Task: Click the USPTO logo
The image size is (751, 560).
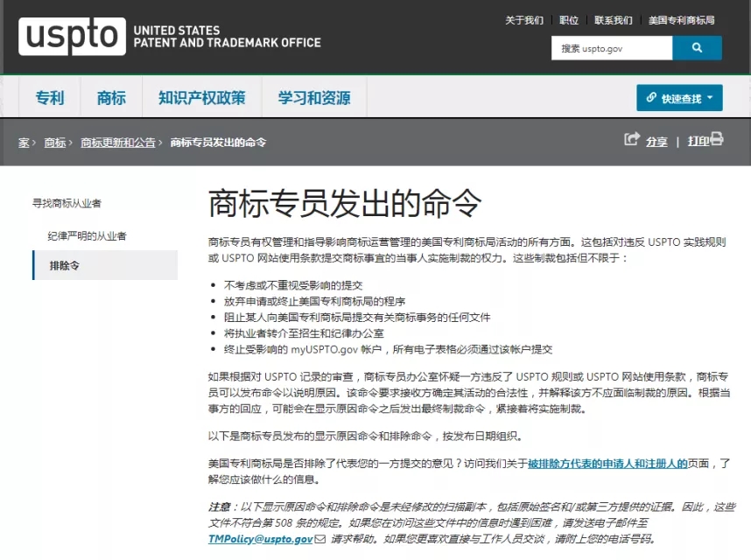Action: (71, 36)
